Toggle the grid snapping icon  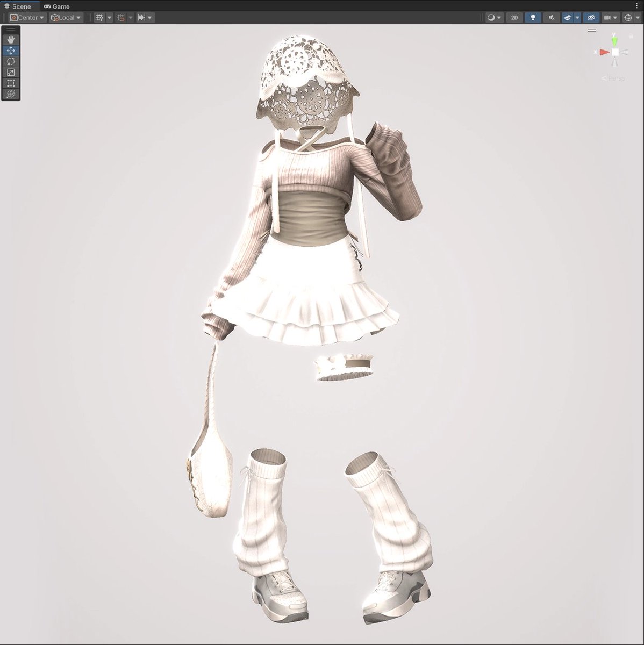(121, 18)
